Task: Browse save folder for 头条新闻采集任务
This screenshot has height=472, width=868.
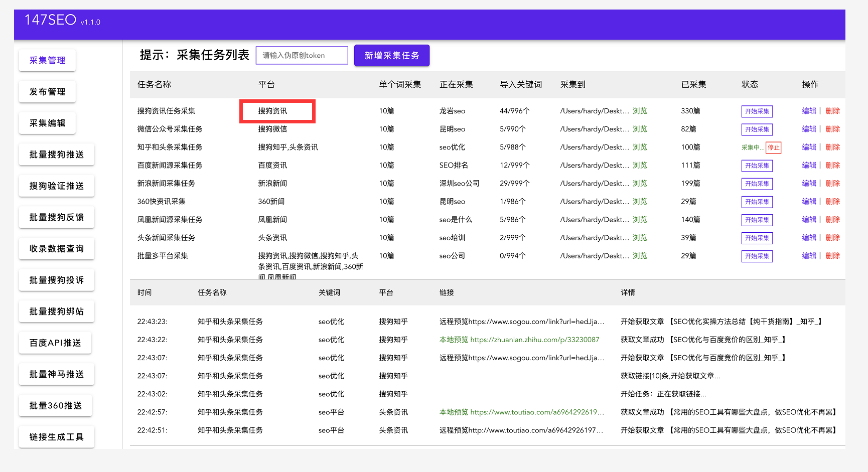Action: tap(640, 237)
